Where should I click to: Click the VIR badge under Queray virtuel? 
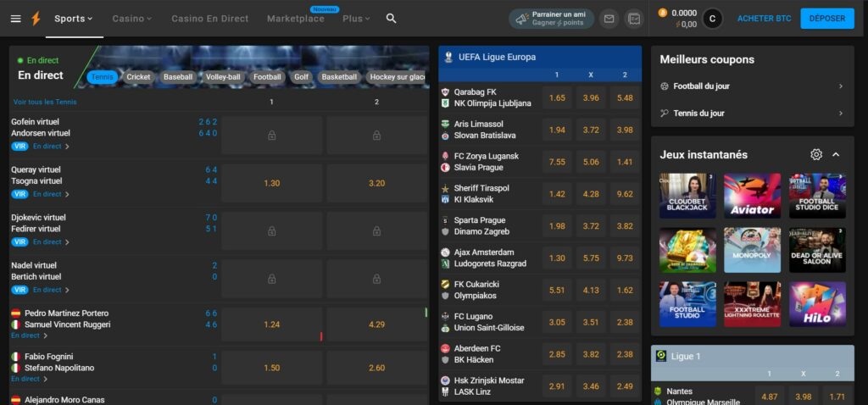(20, 194)
